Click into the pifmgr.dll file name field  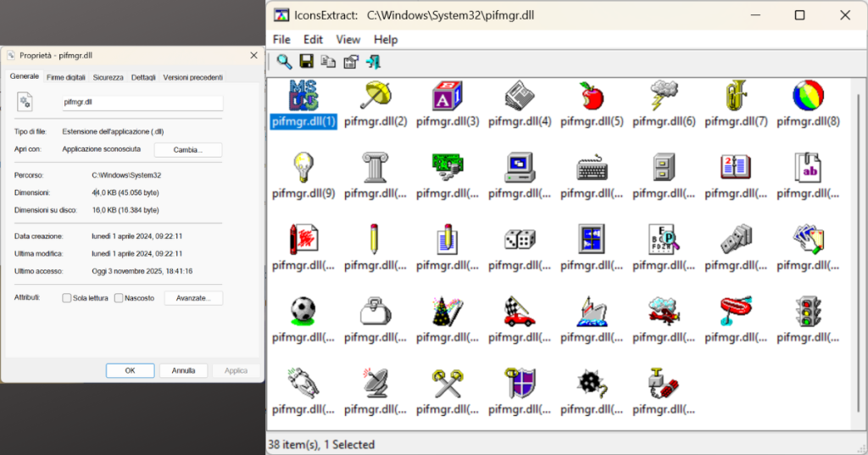pos(141,103)
